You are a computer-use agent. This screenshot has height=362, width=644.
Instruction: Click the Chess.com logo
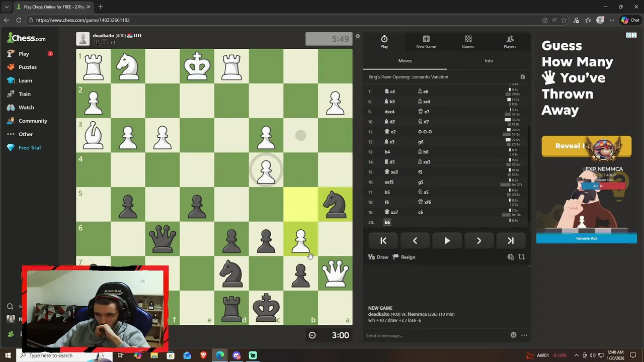[x=26, y=38]
